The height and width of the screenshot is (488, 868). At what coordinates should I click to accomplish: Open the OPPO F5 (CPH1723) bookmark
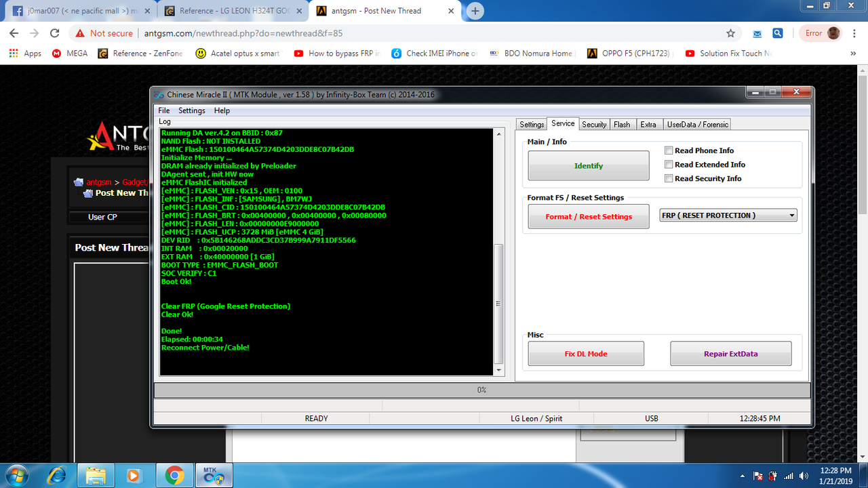coord(629,54)
